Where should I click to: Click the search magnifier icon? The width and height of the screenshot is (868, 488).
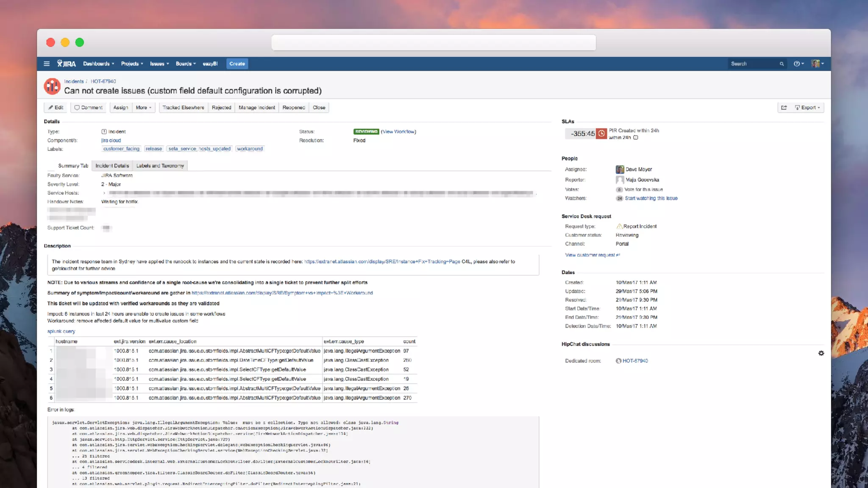[782, 64]
